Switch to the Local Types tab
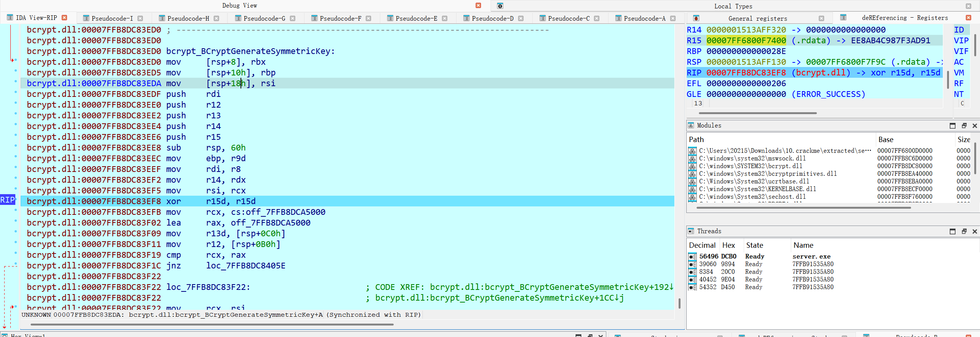The height and width of the screenshot is (337, 980). [733, 6]
